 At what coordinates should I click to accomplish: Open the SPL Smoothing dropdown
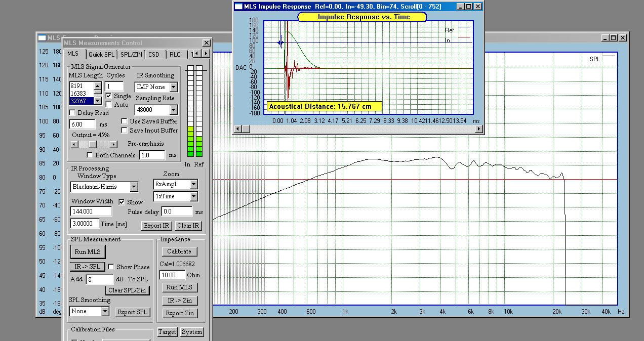[x=105, y=312]
